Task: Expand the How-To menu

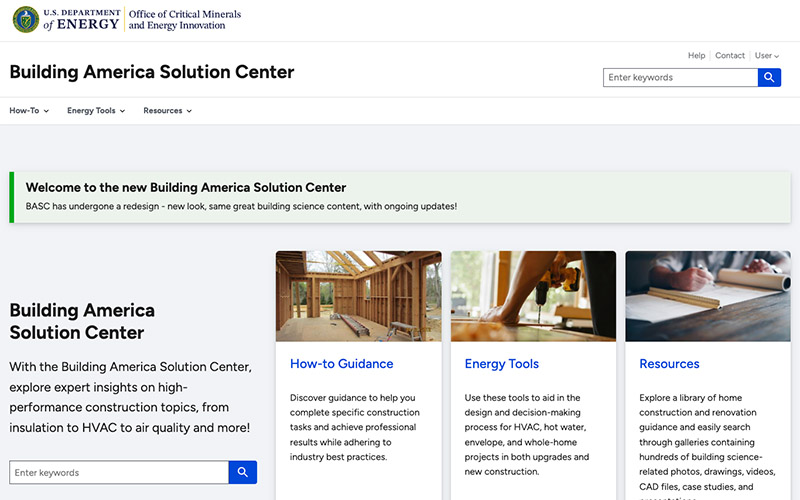Action: [29, 110]
